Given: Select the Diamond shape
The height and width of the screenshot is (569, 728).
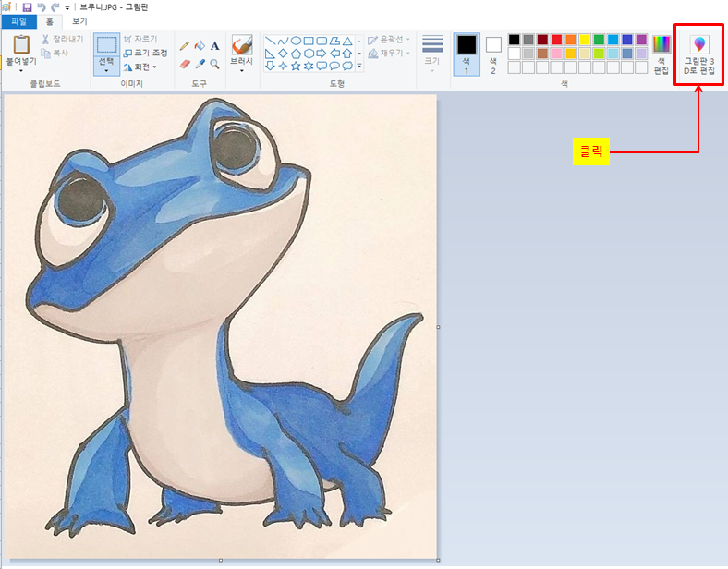Looking at the screenshot, I should 283,54.
